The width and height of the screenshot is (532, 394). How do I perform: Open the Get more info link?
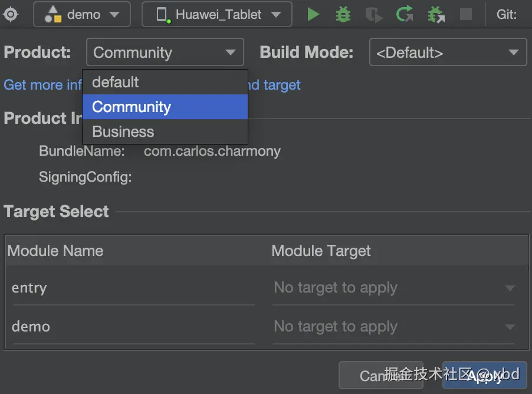(42, 85)
